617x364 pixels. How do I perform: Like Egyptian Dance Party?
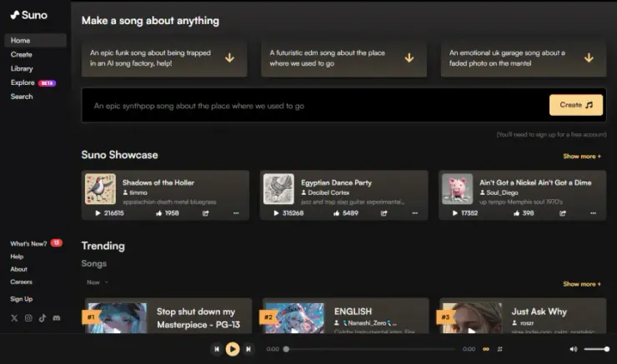337,213
